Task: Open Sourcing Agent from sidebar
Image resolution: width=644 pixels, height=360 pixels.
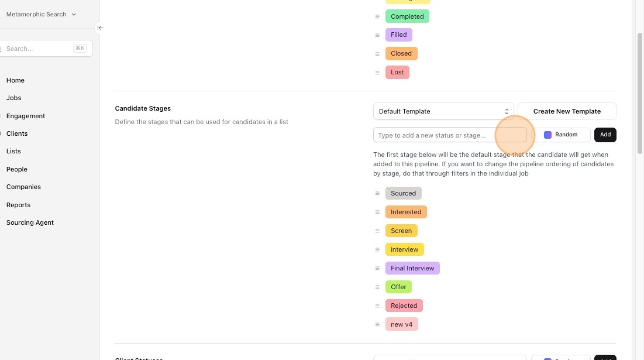Action: (30, 222)
